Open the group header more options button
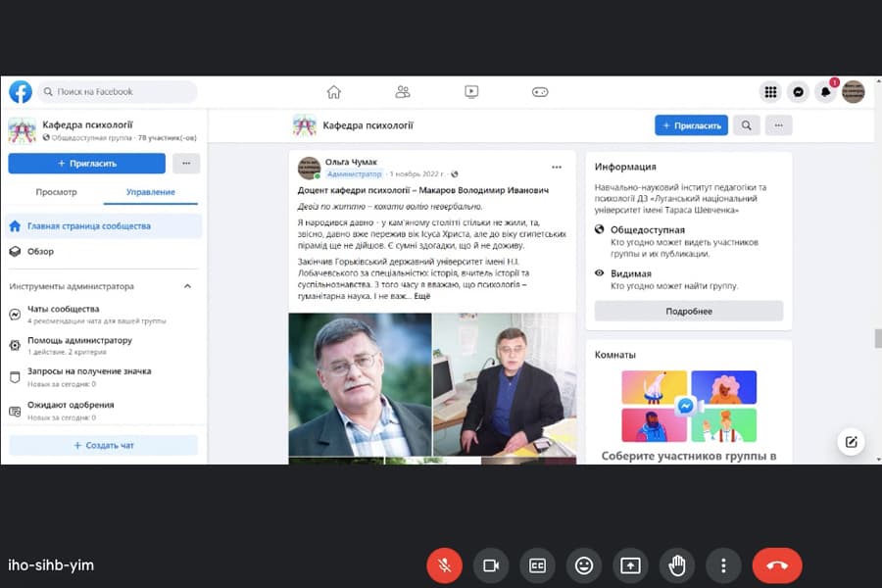882x588 pixels. (778, 125)
